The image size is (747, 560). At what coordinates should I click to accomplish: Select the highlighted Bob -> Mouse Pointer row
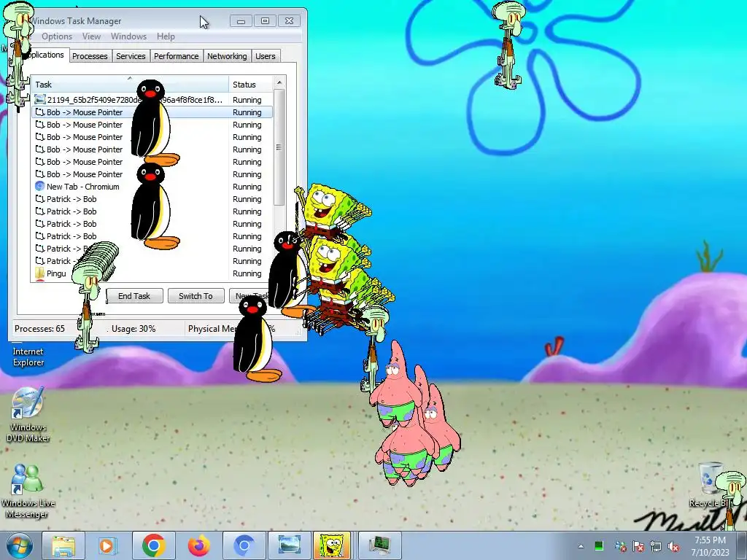pyautogui.click(x=152, y=112)
